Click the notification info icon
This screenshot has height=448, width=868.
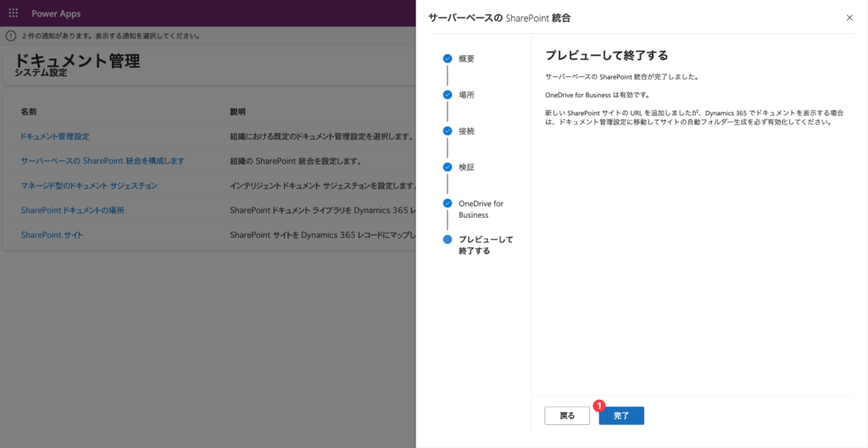tap(11, 36)
